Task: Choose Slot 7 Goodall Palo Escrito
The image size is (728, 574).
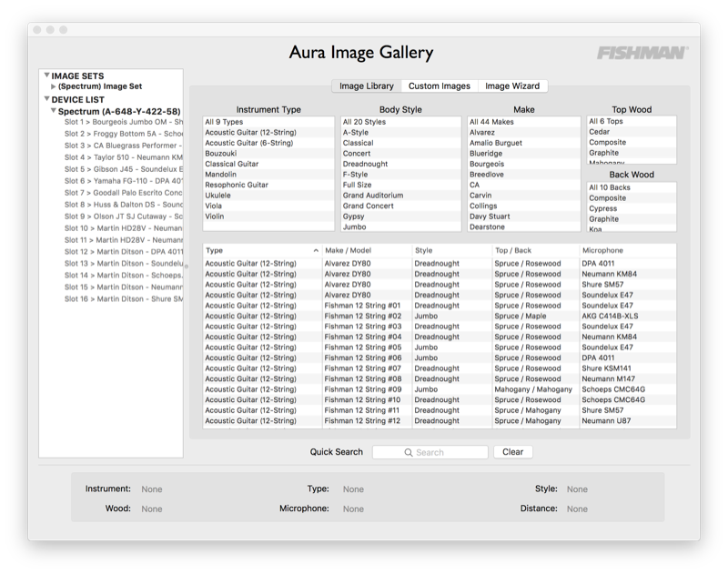Action: pyautogui.click(x=124, y=193)
